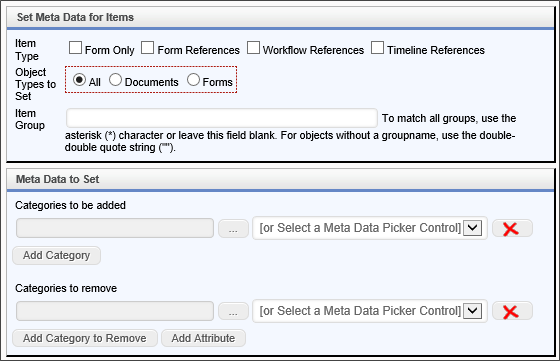Enable the Form Only checkbox
The width and height of the screenshot is (560, 361).
[75, 47]
